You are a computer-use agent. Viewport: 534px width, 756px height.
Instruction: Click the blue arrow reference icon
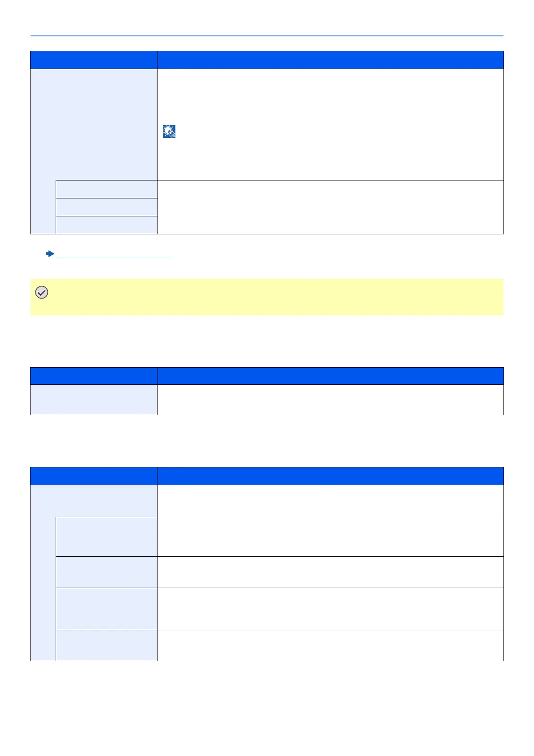[x=50, y=254]
